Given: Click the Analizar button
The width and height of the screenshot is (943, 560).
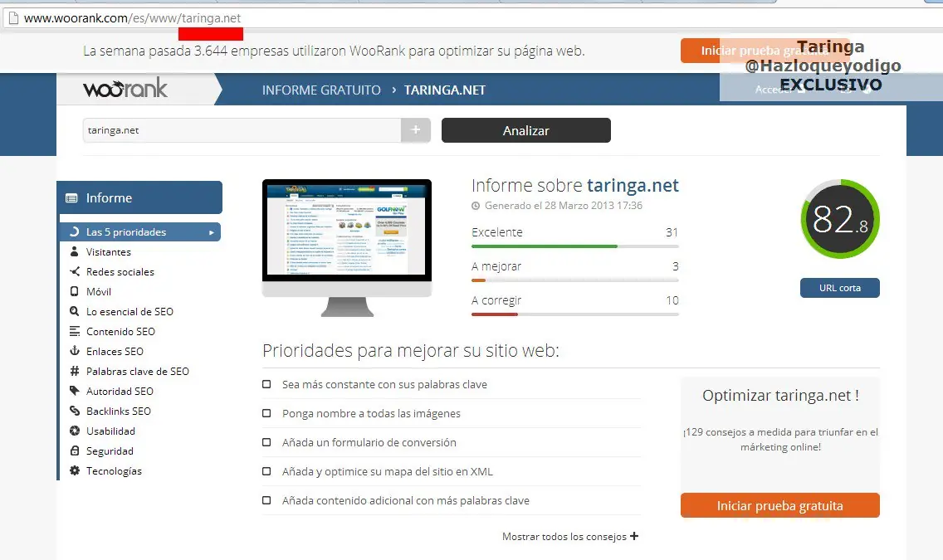Looking at the screenshot, I should click(526, 130).
